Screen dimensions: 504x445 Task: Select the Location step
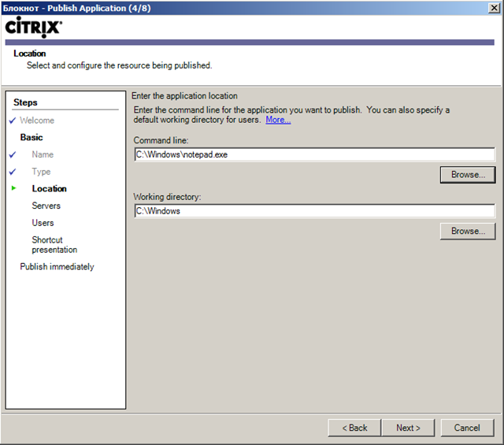pos(49,189)
